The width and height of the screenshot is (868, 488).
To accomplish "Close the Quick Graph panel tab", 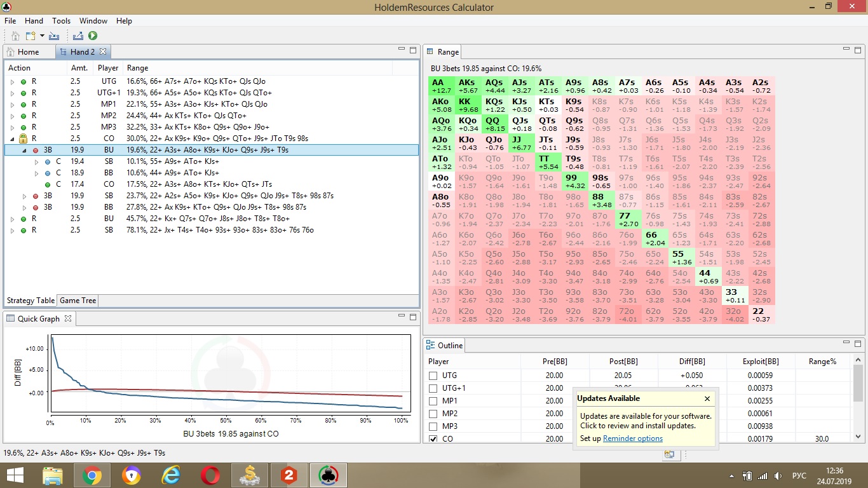I will click(68, 318).
